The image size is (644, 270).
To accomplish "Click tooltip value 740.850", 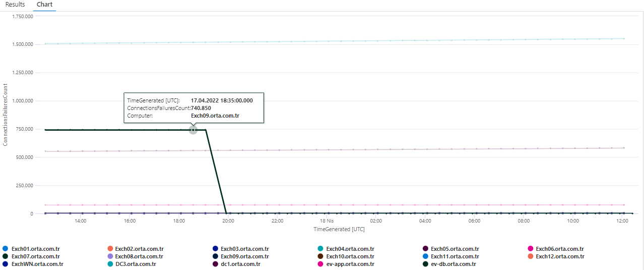I will [201, 108].
